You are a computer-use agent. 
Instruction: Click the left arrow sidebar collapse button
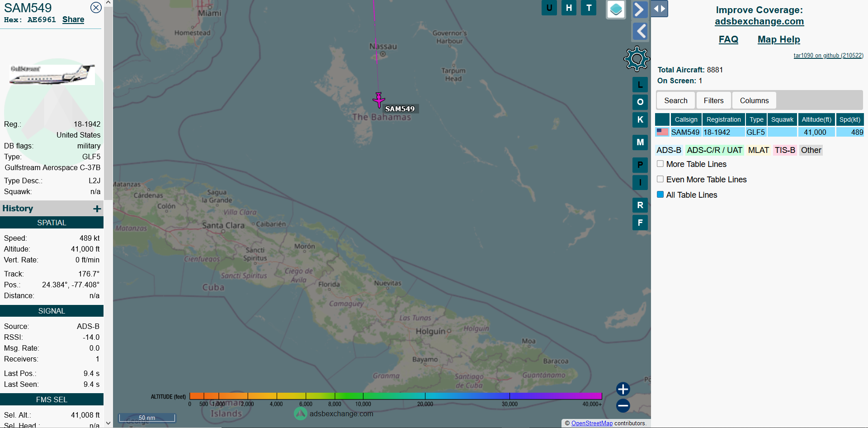tap(640, 31)
